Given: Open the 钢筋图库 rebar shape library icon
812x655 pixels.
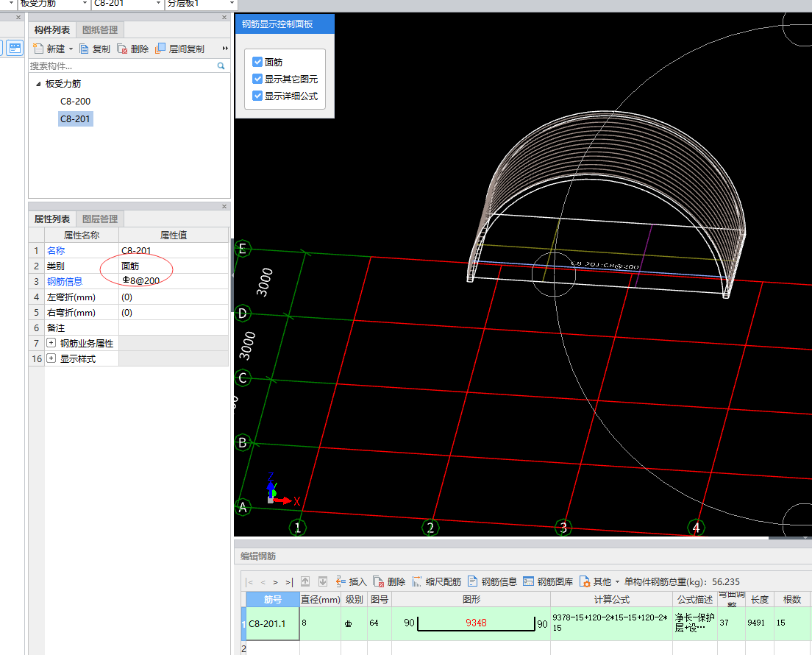Looking at the screenshot, I should (528, 581).
